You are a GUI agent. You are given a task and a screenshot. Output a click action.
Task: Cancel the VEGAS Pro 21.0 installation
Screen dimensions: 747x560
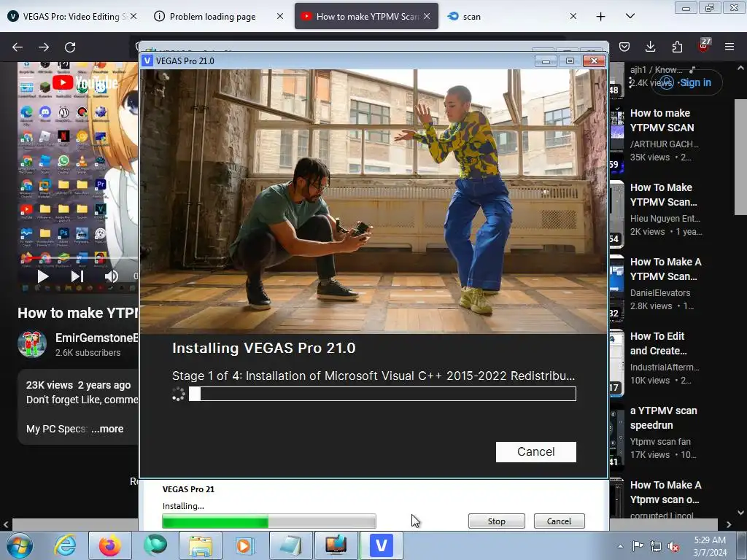tap(535, 451)
